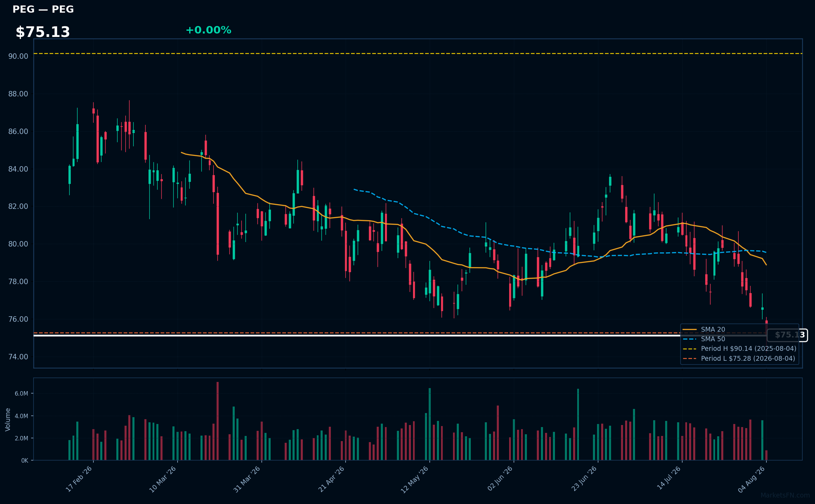Click the tallest red volume bar
Screen dimensions: 815x504
[x=218, y=421]
